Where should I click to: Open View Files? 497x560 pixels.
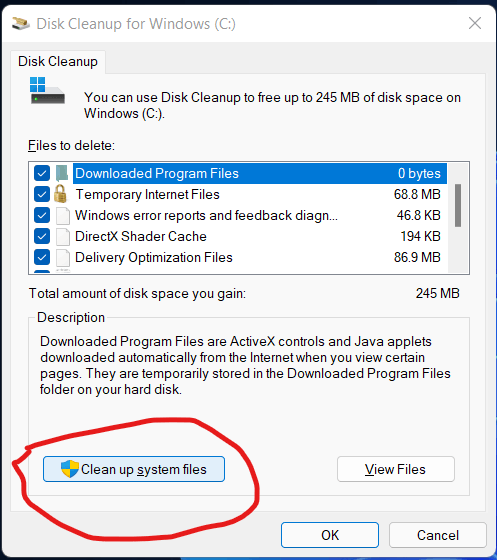click(x=396, y=469)
